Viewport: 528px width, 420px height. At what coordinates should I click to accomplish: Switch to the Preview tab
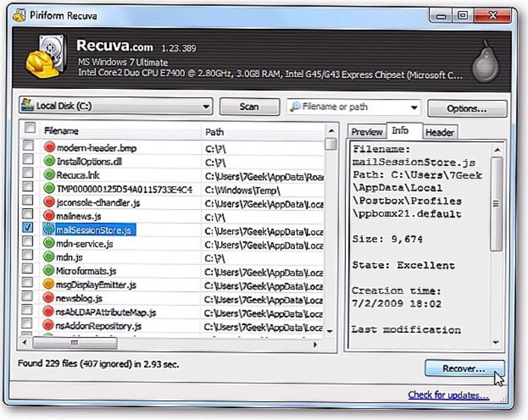(x=367, y=132)
